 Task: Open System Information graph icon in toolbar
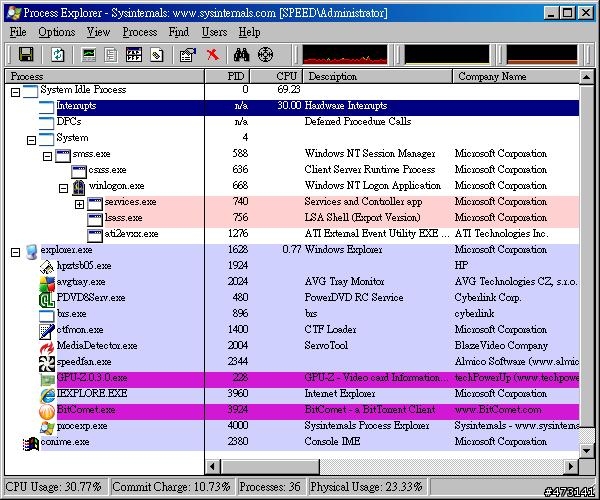(x=90, y=54)
